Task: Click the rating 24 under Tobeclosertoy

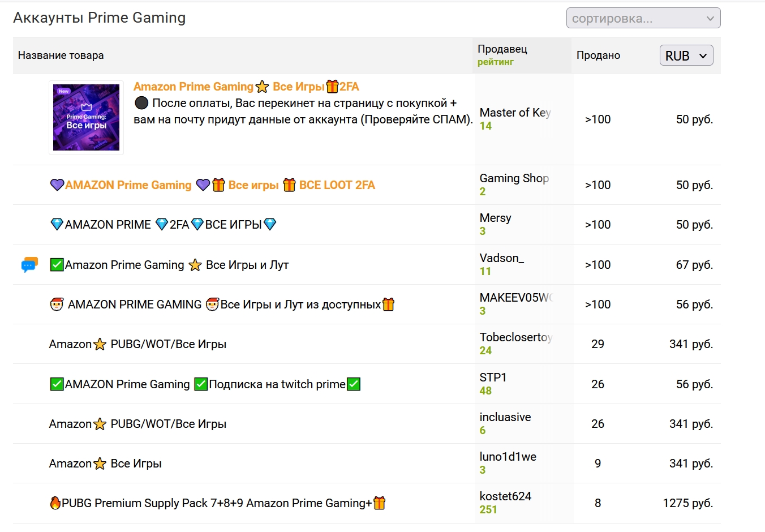Action: pos(485,351)
